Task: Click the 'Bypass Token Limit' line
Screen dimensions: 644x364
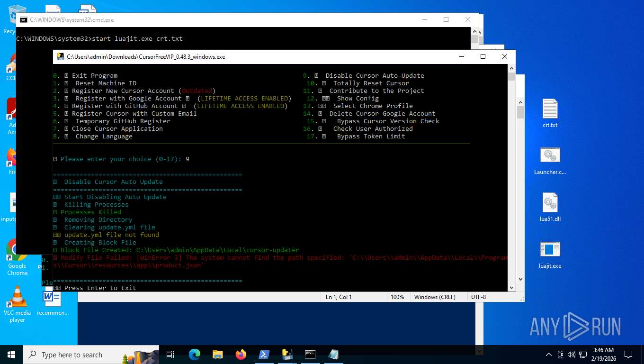Action: [x=356, y=136]
